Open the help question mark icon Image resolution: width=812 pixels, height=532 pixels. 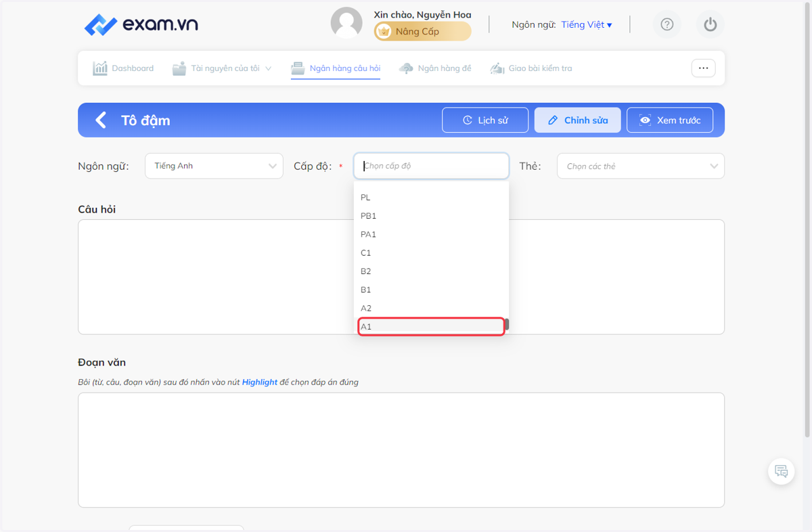[x=667, y=24]
